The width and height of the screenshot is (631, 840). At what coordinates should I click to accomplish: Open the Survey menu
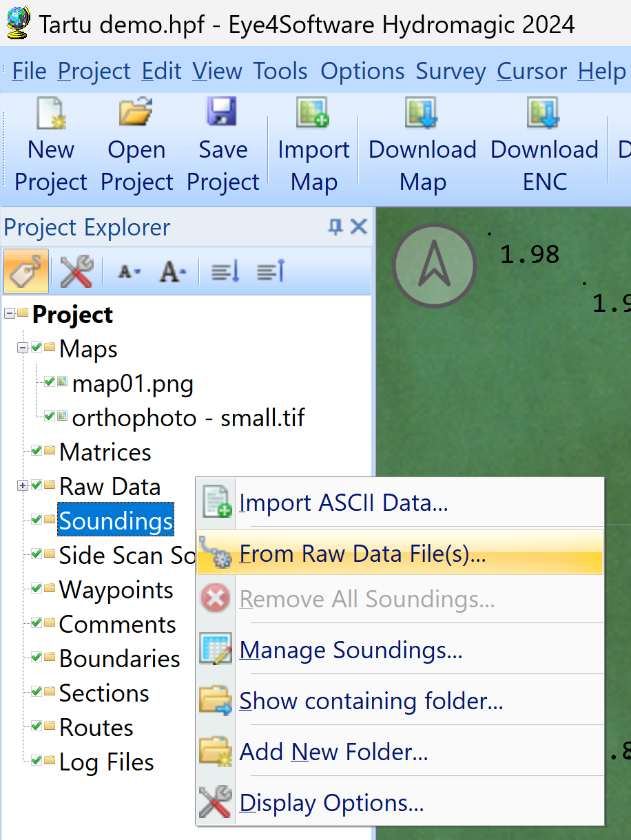coord(451,71)
